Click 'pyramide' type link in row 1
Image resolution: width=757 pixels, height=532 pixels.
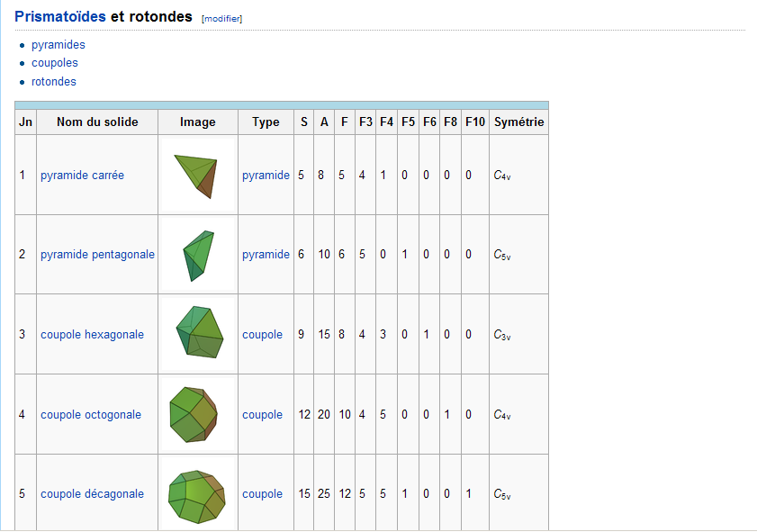266,176
